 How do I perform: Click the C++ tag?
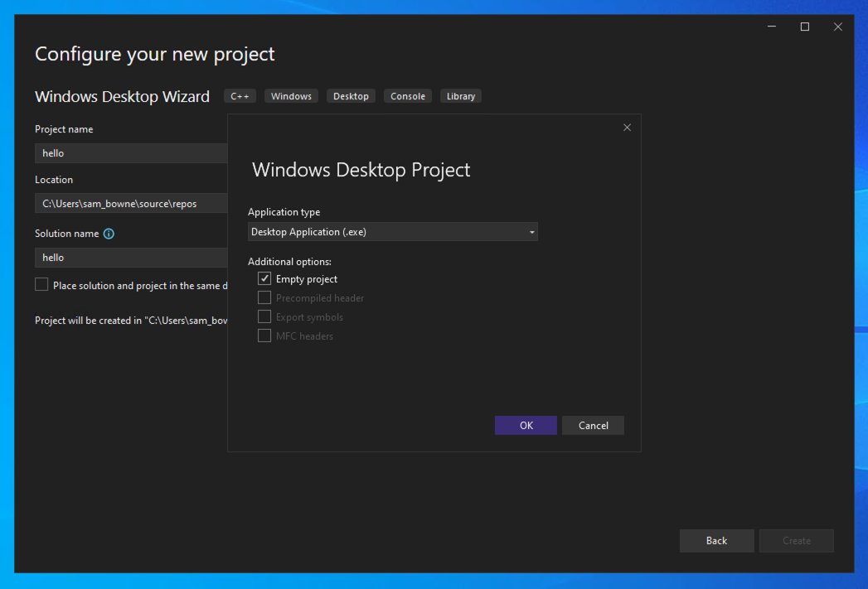point(240,96)
